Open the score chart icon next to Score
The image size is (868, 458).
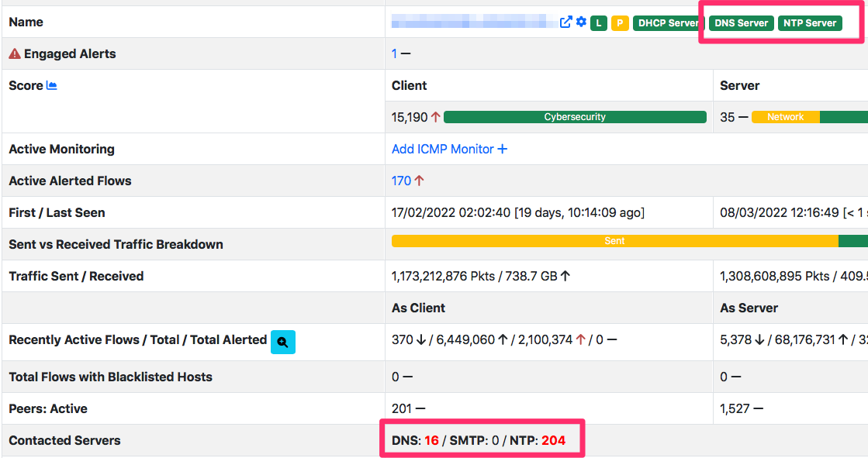pos(50,85)
